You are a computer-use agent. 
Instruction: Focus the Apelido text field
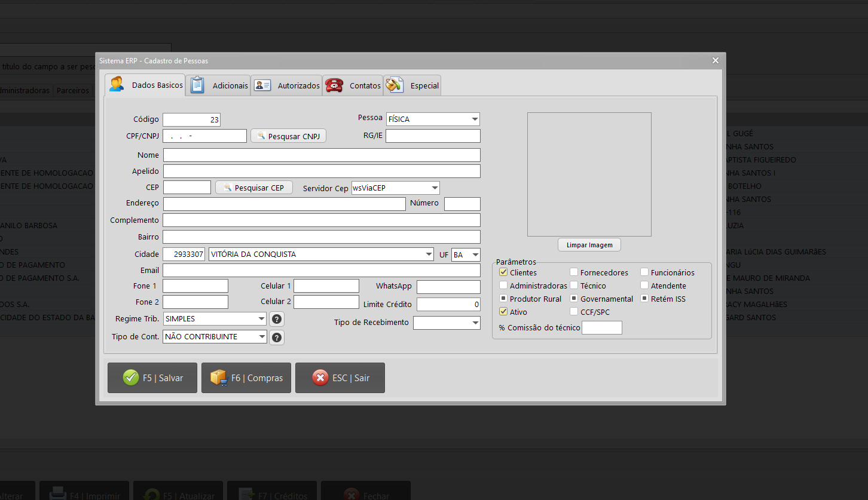[x=322, y=171]
